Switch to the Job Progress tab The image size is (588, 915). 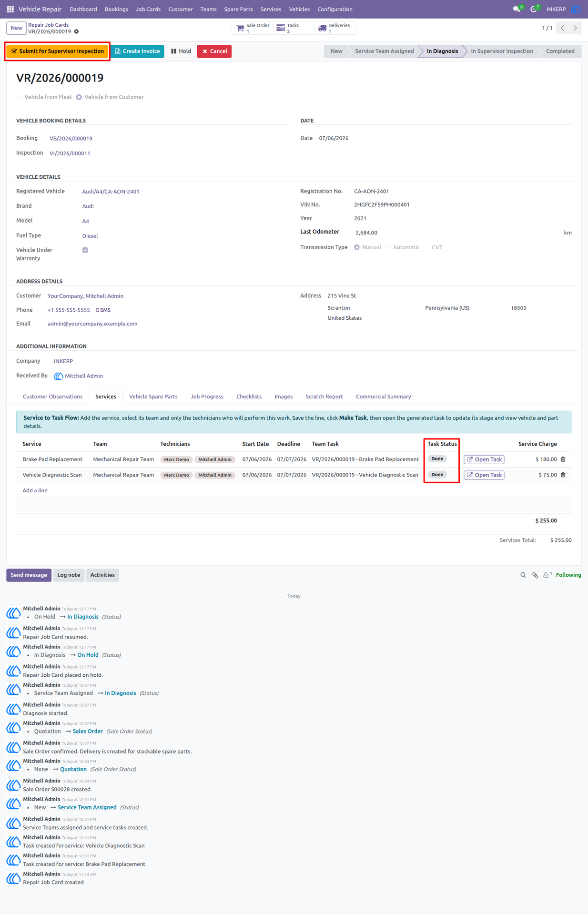(x=207, y=396)
